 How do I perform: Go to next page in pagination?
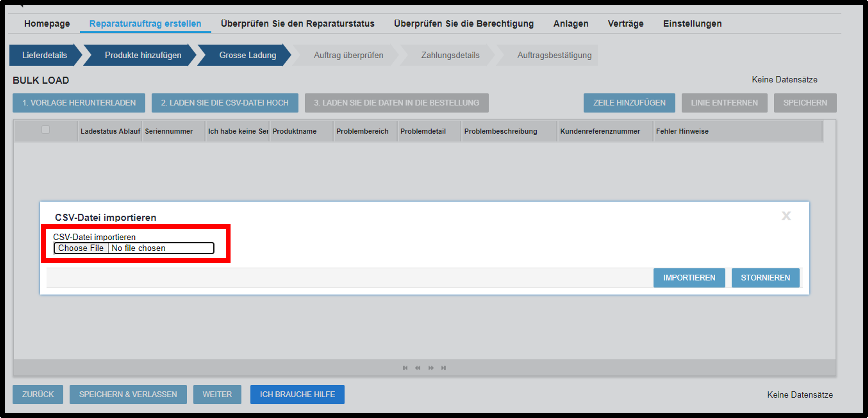(x=431, y=368)
